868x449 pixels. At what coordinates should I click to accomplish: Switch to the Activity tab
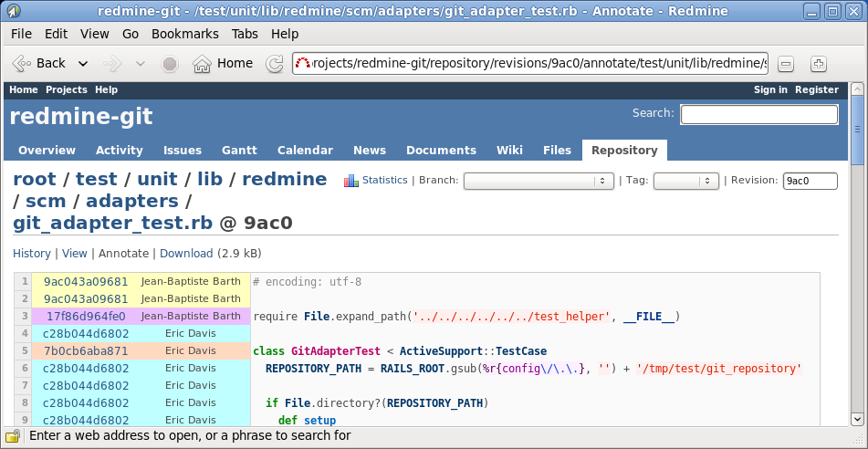point(119,150)
